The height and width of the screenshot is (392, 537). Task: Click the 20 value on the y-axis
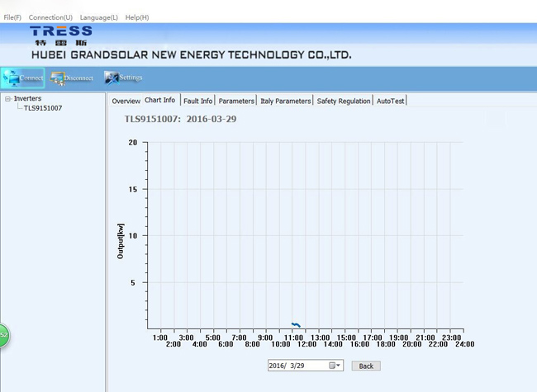coord(133,142)
